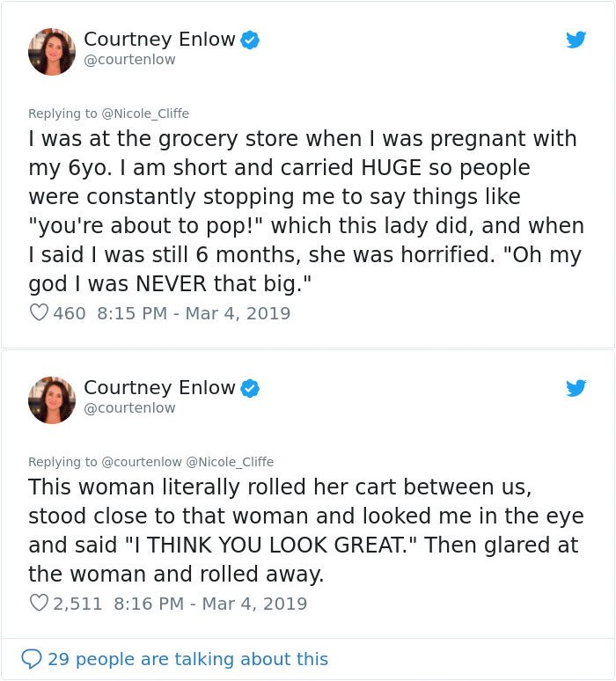The height and width of the screenshot is (681, 616).
Task: Open the 8:16 PM - Mar 4, 2019 timestamp
Action: point(210,604)
